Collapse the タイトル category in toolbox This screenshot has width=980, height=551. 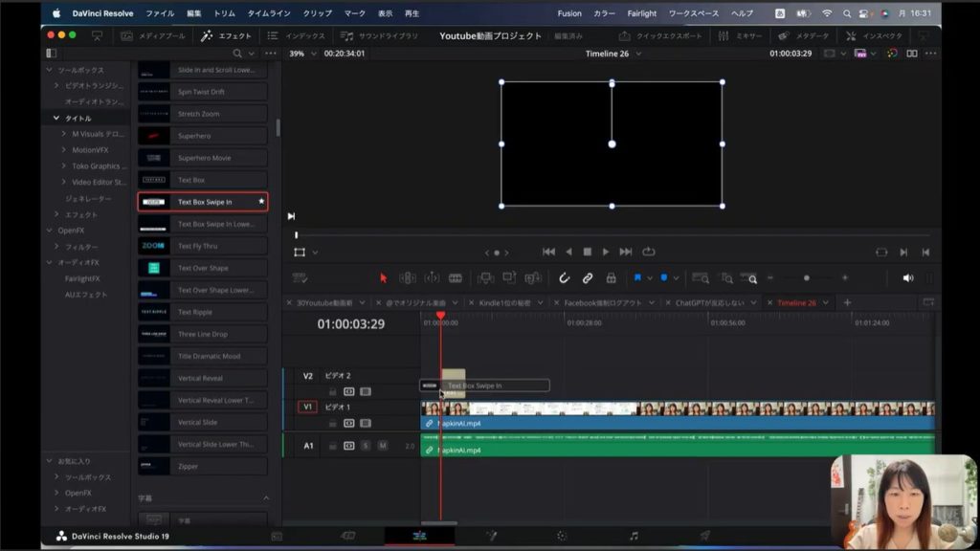(x=56, y=118)
